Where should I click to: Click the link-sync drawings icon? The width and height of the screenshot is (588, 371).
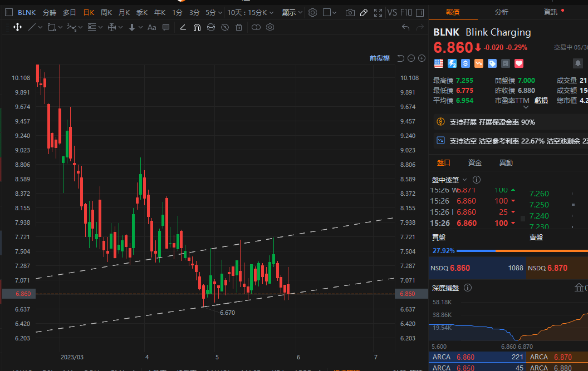(x=211, y=27)
